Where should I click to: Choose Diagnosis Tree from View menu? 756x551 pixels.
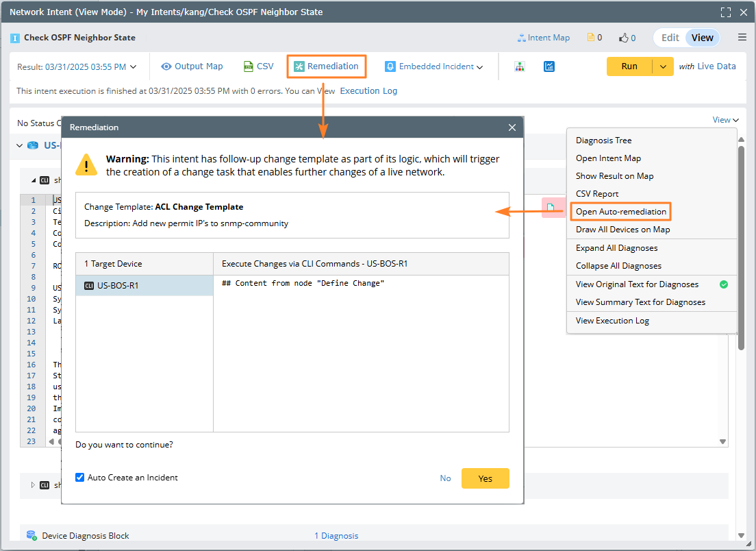[x=603, y=140]
